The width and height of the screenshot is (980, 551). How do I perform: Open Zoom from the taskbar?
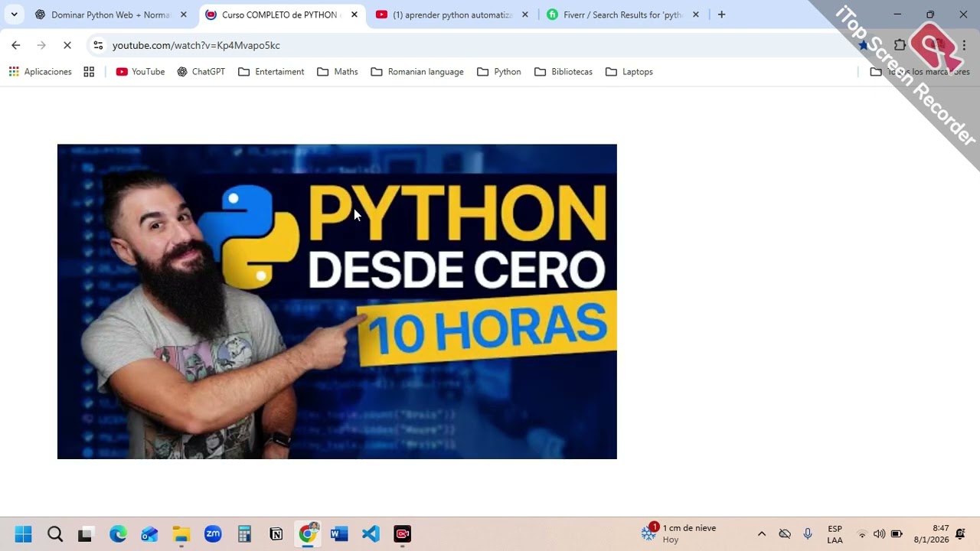[213, 533]
